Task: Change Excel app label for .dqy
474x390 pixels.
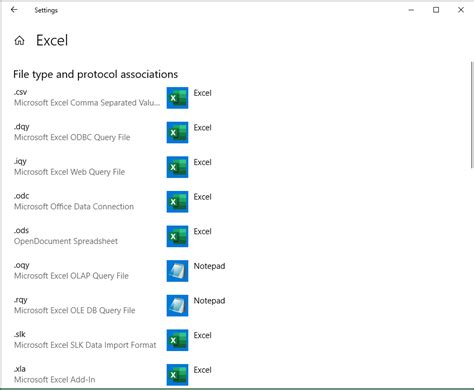Action: pyautogui.click(x=202, y=128)
